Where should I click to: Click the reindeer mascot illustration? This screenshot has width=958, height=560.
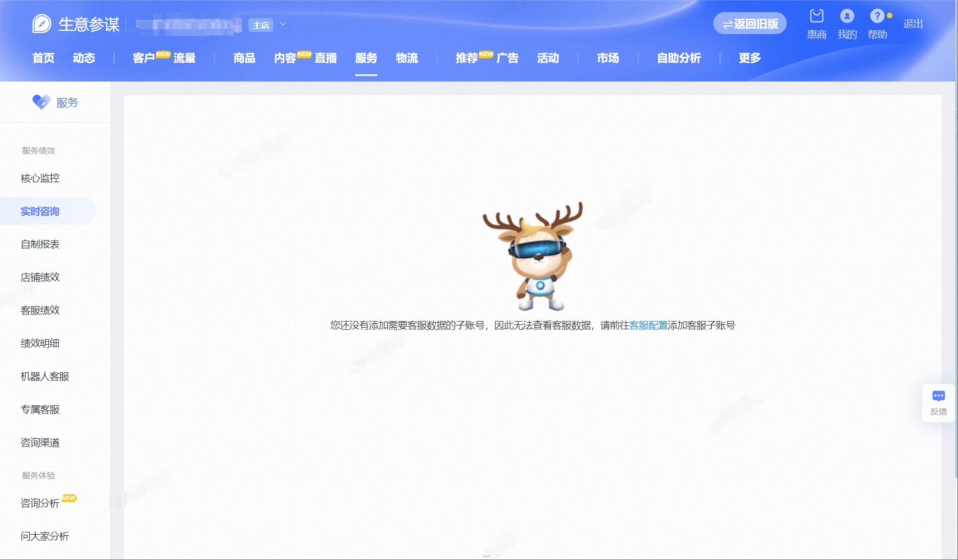(x=533, y=256)
